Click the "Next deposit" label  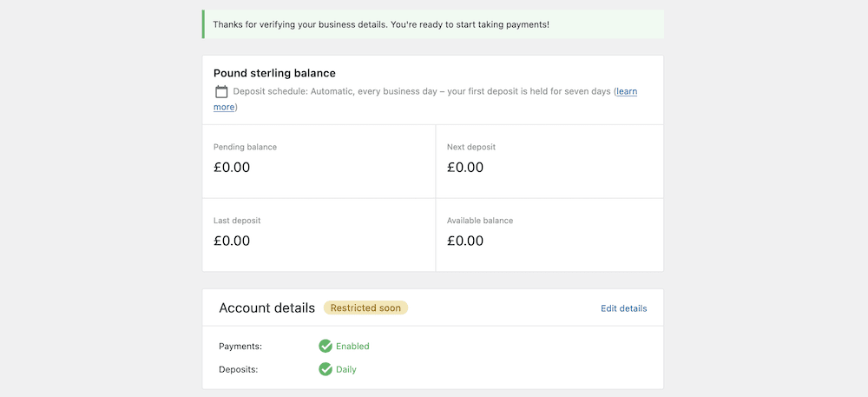coord(471,147)
